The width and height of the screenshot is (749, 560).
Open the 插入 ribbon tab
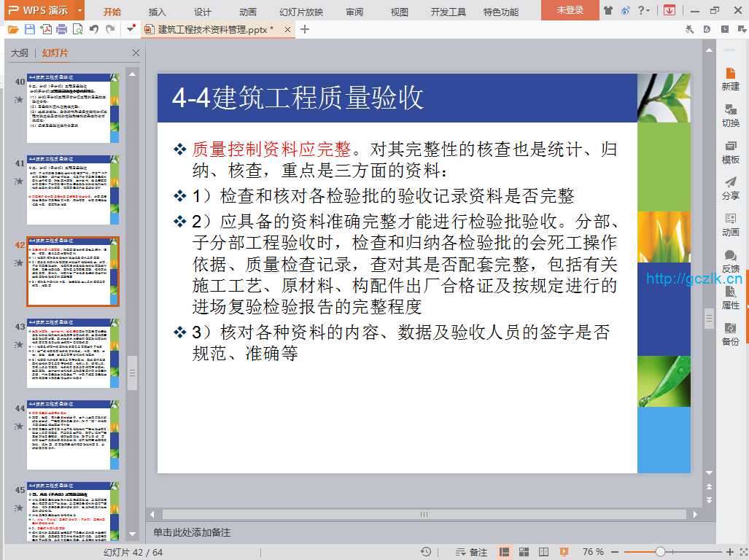point(157,12)
